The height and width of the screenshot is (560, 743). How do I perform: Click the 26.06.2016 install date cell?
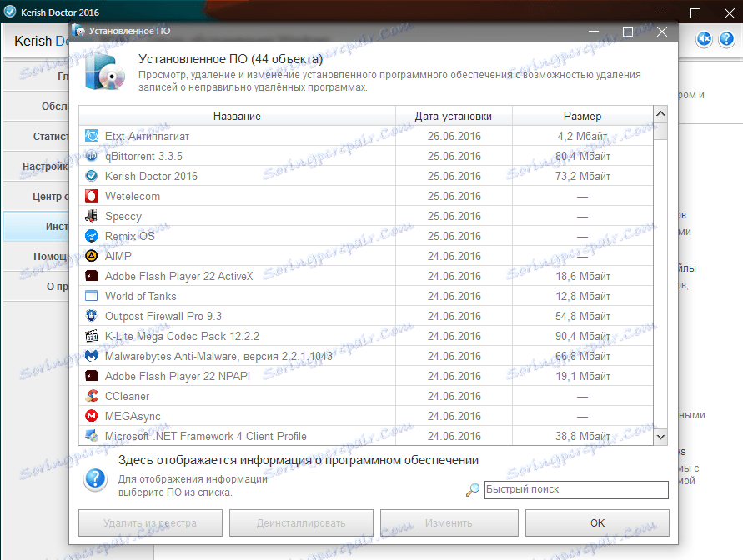pyautogui.click(x=454, y=136)
